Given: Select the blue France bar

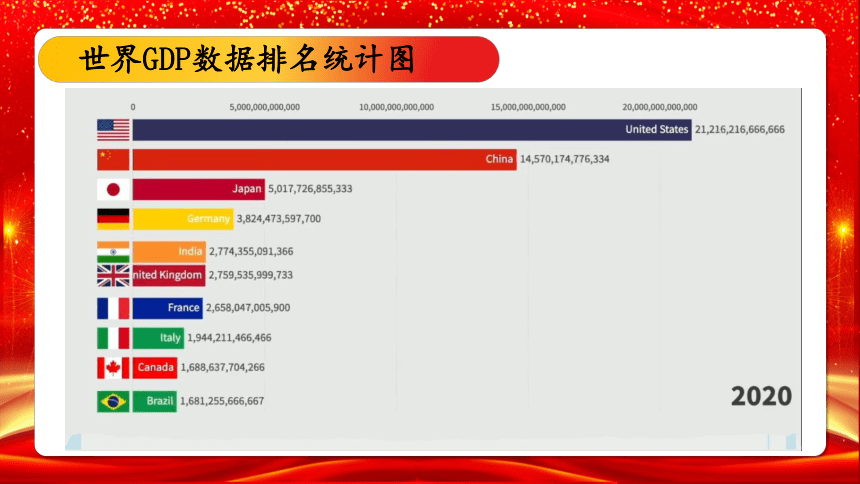Looking at the screenshot, I should [168, 308].
